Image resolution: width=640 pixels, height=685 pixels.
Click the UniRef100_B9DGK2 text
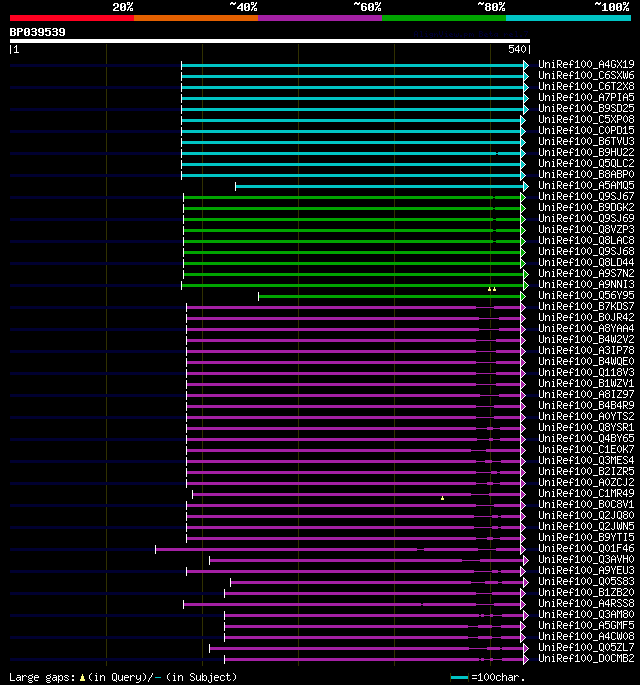click(586, 207)
